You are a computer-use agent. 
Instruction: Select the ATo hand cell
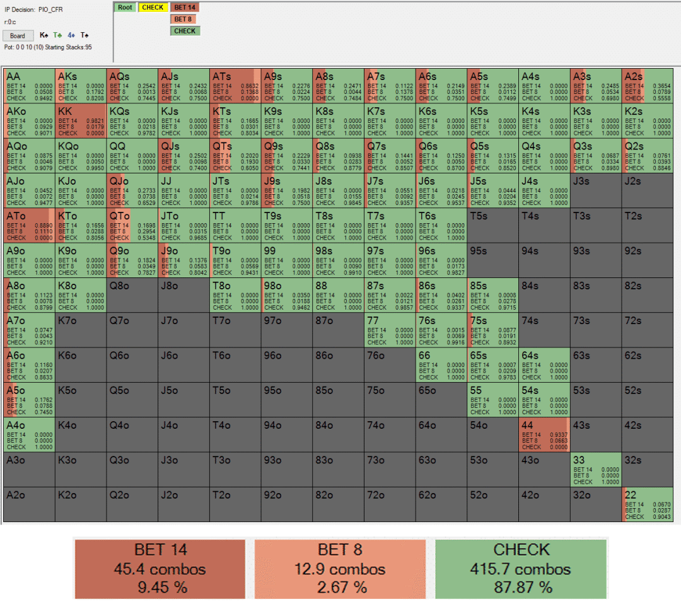29,225
